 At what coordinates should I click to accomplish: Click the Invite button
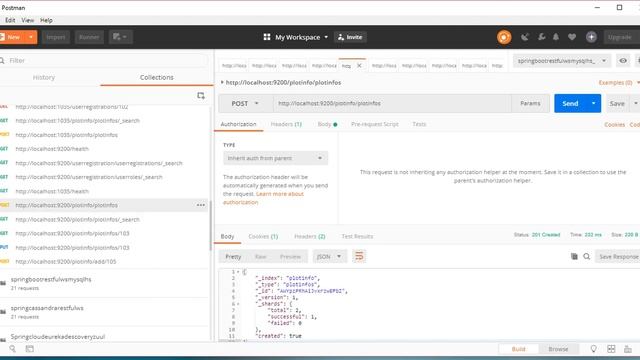click(350, 37)
